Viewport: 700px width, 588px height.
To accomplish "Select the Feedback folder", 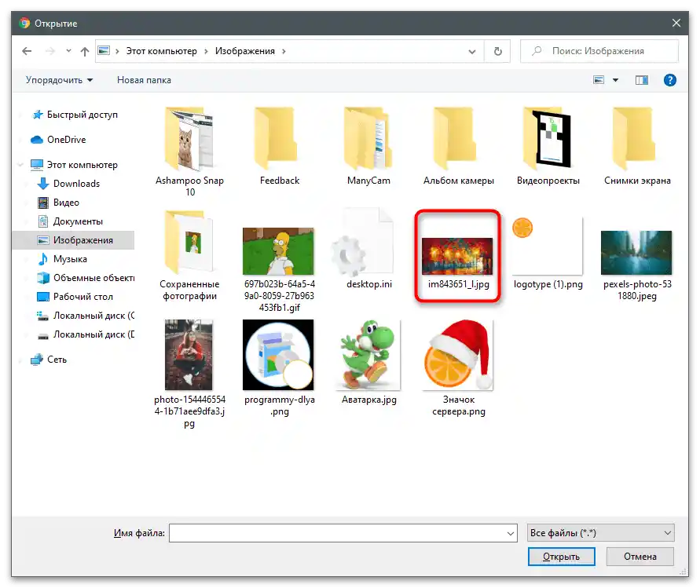I will pyautogui.click(x=280, y=146).
